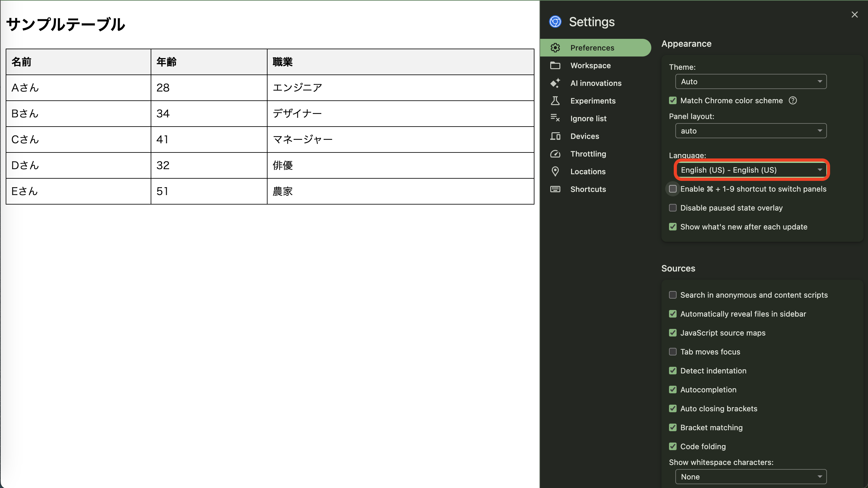The image size is (868, 488).
Task: Click the Match Chrome color scheme help icon
Action: [793, 100]
